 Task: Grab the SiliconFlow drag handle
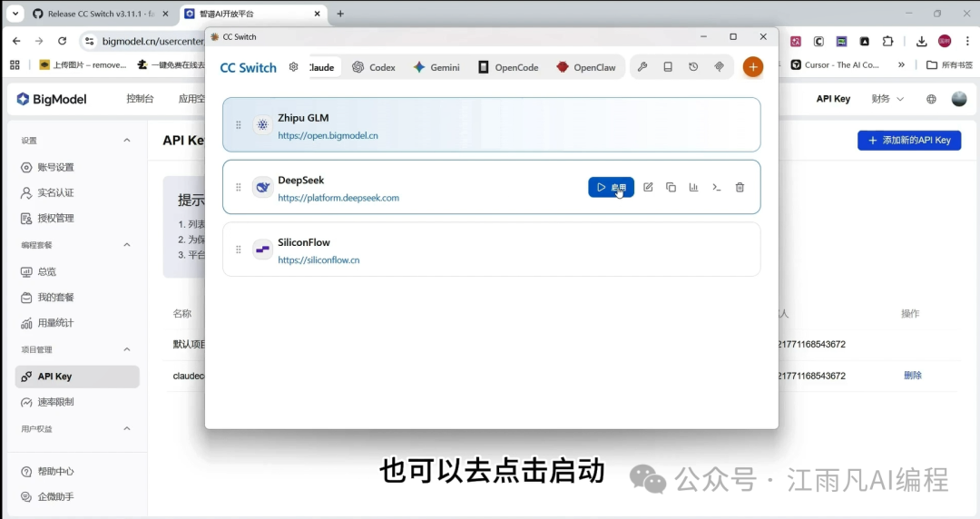[238, 250]
